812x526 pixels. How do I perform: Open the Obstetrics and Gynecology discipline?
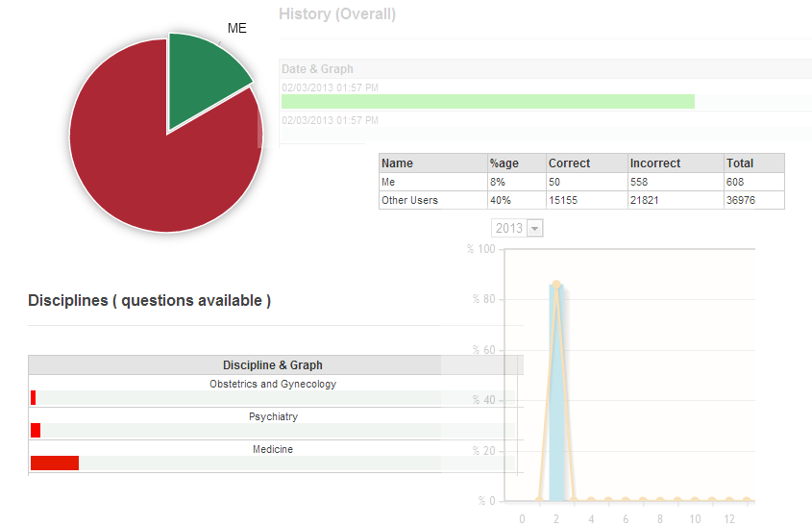273,384
